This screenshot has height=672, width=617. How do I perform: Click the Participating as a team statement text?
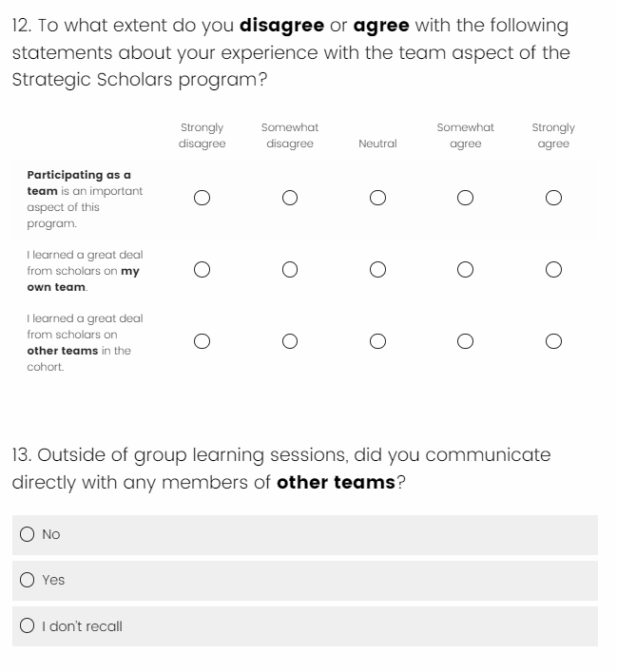(85, 200)
